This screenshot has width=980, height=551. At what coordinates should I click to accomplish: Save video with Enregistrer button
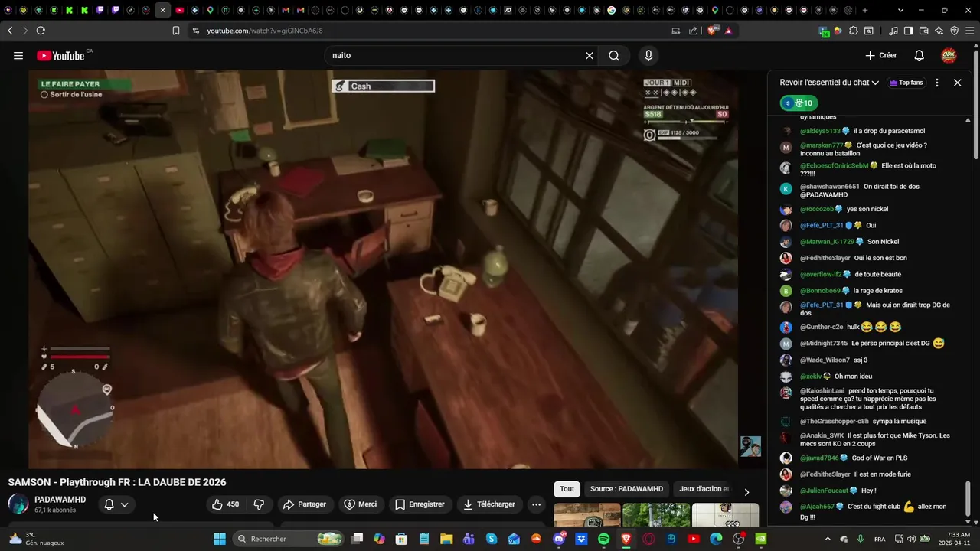tap(420, 504)
